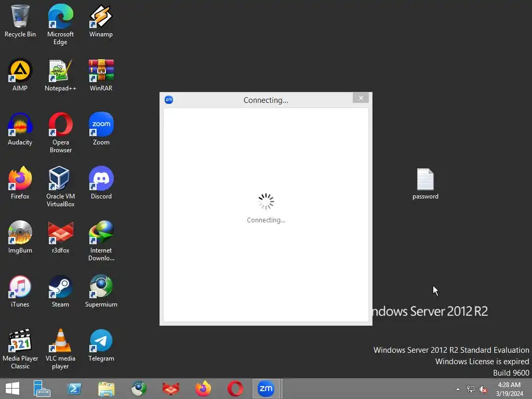
Task: Select the Discord desktop shortcut
Action: (101, 183)
